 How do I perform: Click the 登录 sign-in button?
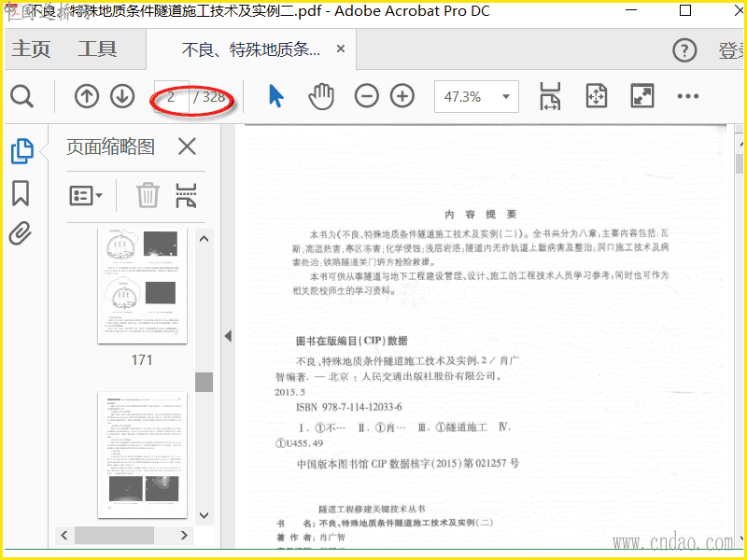(x=732, y=50)
